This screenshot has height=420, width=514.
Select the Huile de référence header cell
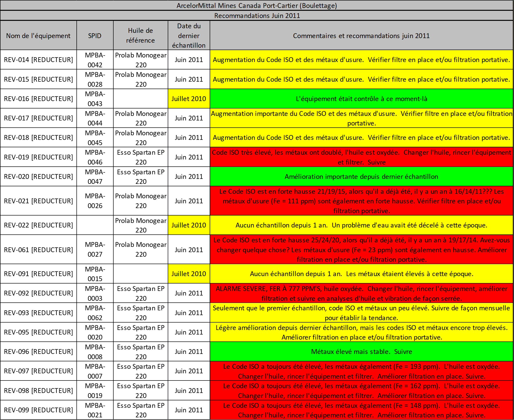[141, 36]
